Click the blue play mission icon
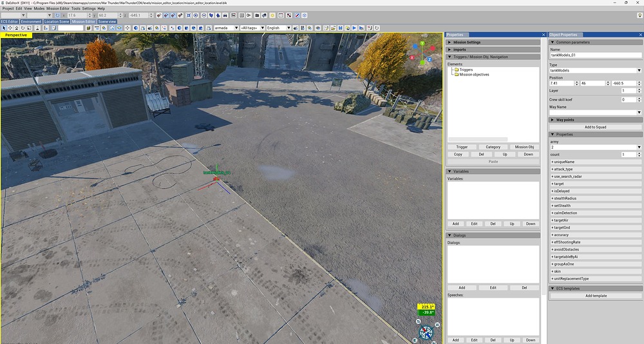 (354, 28)
